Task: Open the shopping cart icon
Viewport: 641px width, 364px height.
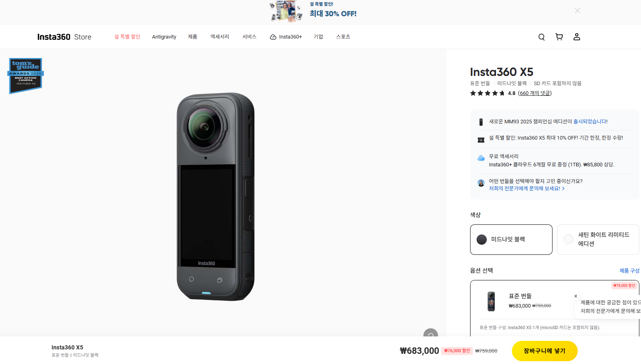Action: (559, 37)
